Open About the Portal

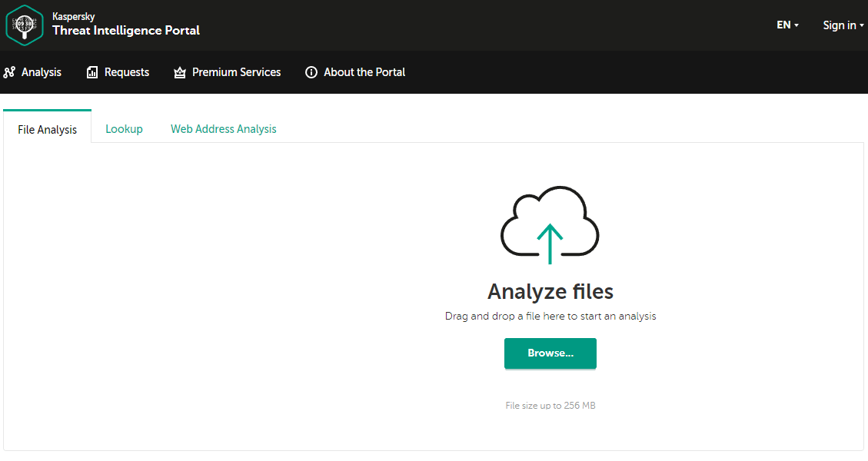355,72
